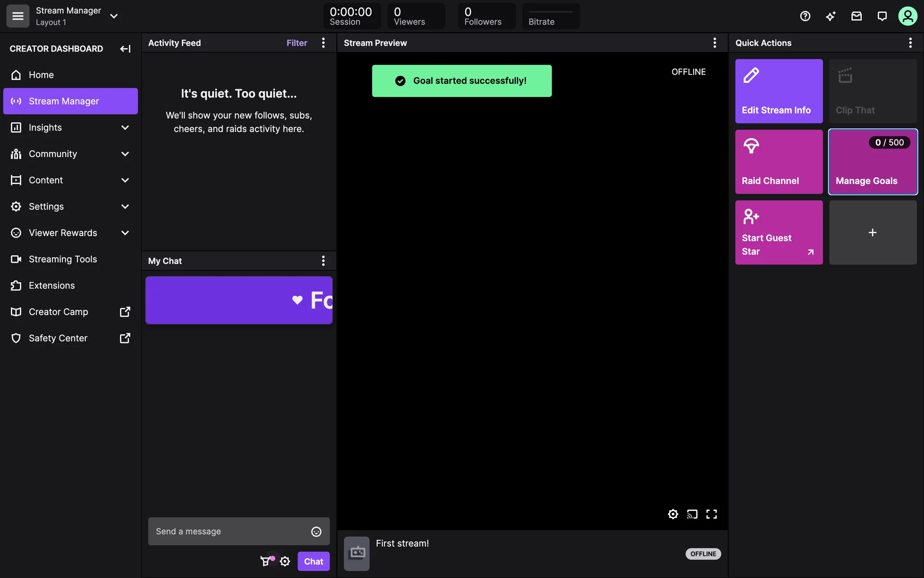Open chat settings gear icon
This screenshot has width=924, height=578.
285,561
